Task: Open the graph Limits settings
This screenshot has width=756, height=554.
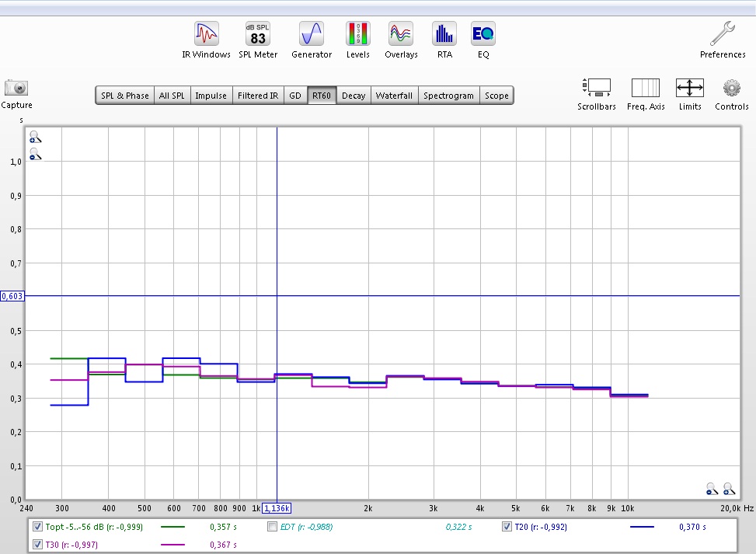Action: point(690,88)
